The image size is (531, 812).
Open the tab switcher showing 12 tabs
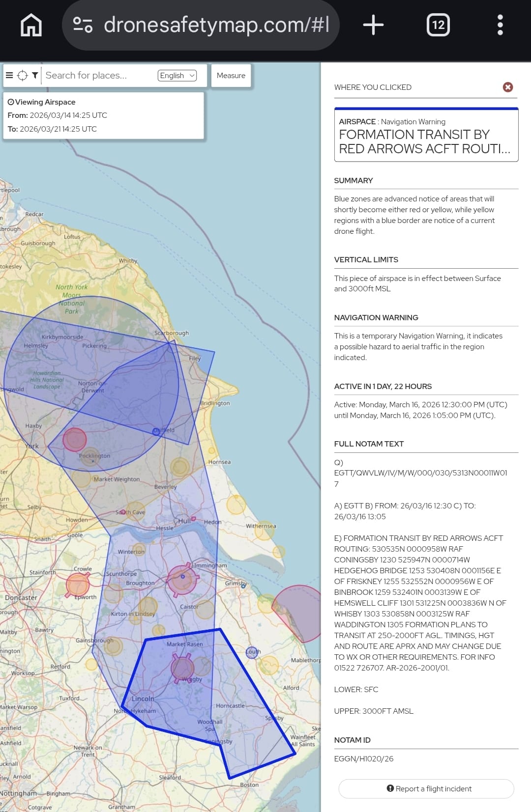pyautogui.click(x=438, y=25)
